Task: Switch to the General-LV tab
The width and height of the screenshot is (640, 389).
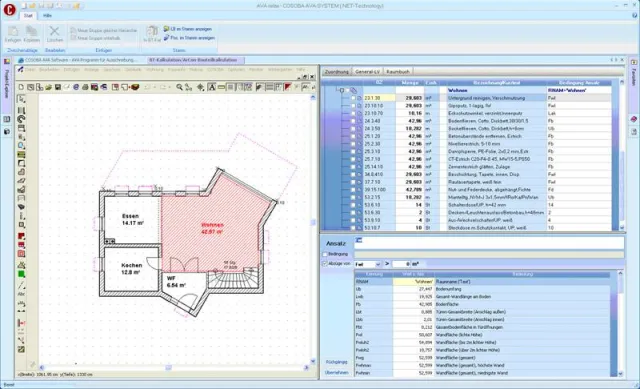Action: [x=367, y=71]
